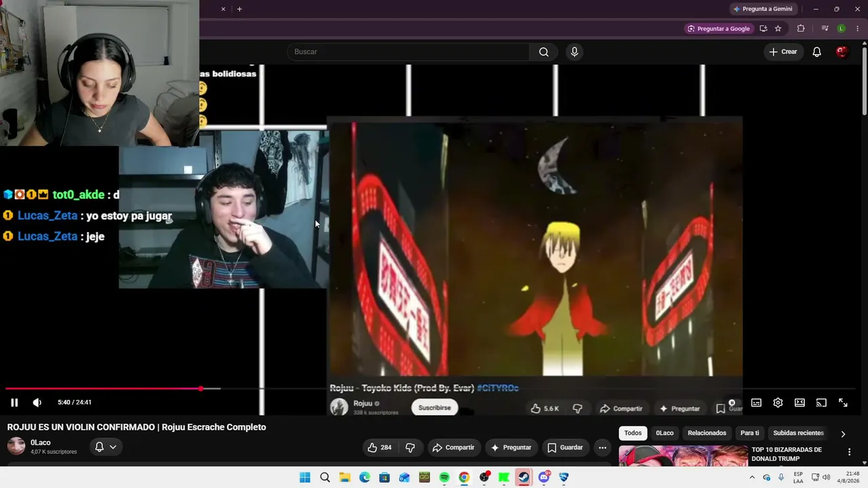Show more filter chips with right arrow

pos(843,434)
